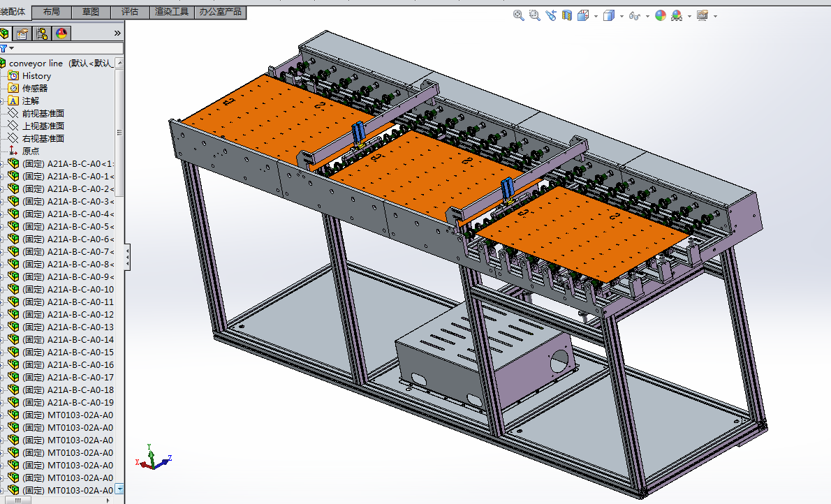Viewport: 831px width, 504px height.
Task: Select component (固定) A21A-B-C-A0-2
Action: click(x=68, y=188)
